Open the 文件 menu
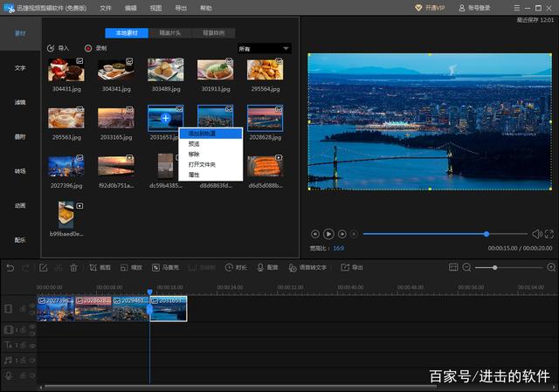 [106, 8]
